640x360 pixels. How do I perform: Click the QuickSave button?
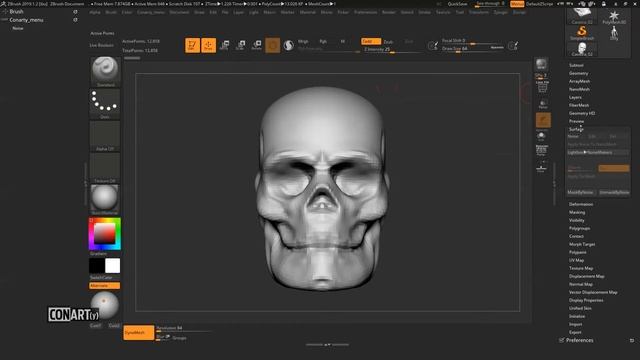pyautogui.click(x=457, y=4)
